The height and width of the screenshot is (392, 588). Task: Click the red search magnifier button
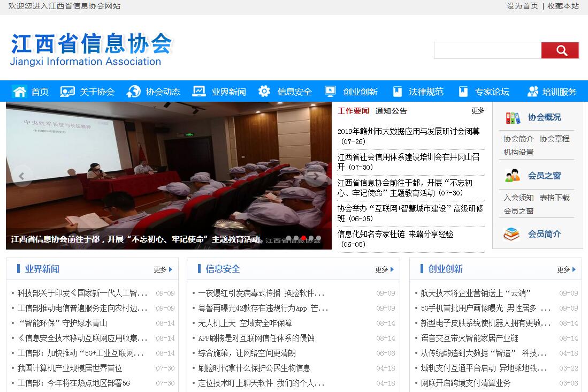coord(560,50)
